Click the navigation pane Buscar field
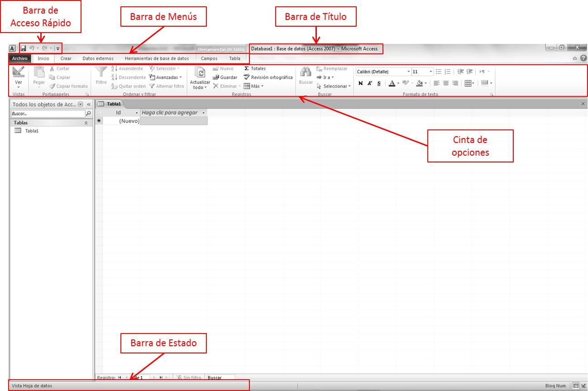 click(48, 114)
